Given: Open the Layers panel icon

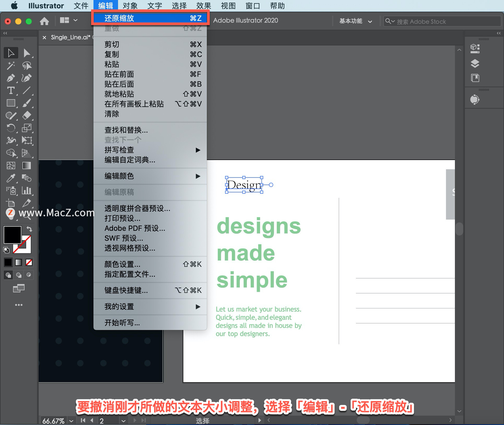Looking at the screenshot, I should pos(475,63).
